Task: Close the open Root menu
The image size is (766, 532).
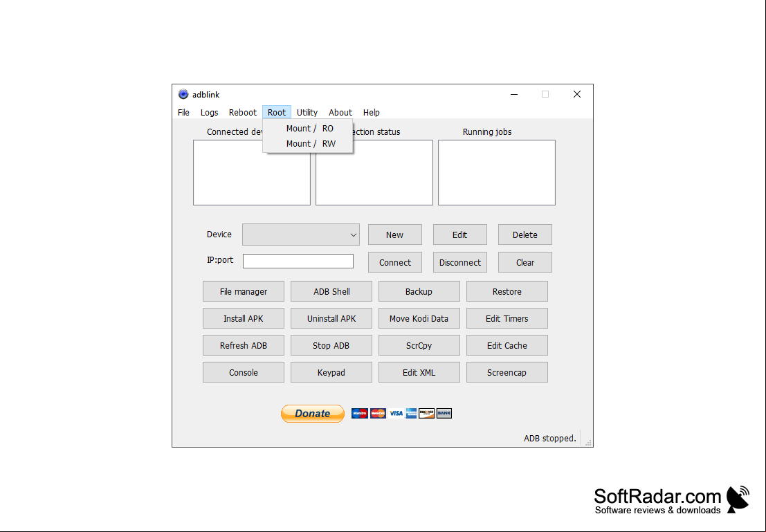Action: click(x=277, y=112)
